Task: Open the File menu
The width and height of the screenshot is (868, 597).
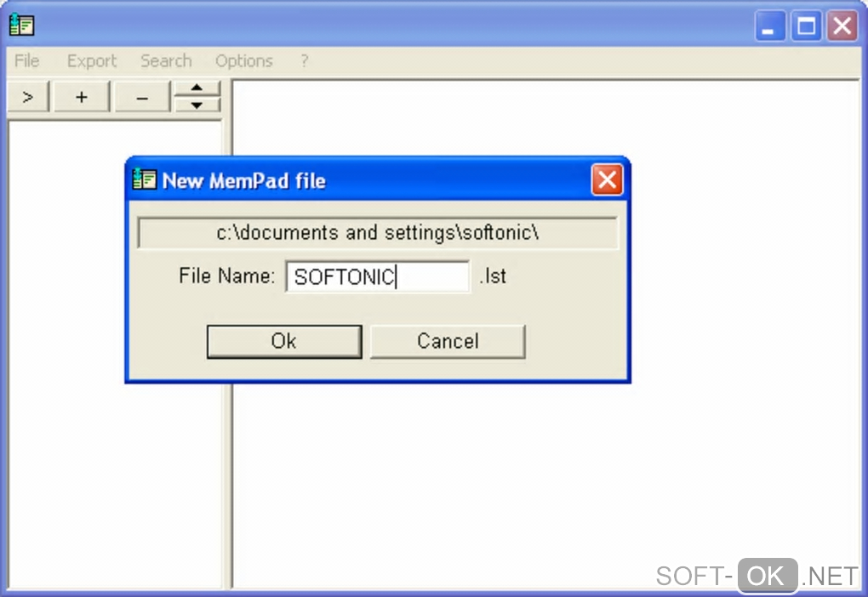Action: coord(26,61)
